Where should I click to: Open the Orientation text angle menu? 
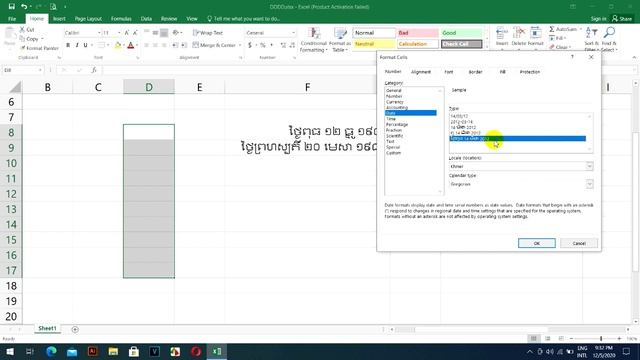(177, 33)
